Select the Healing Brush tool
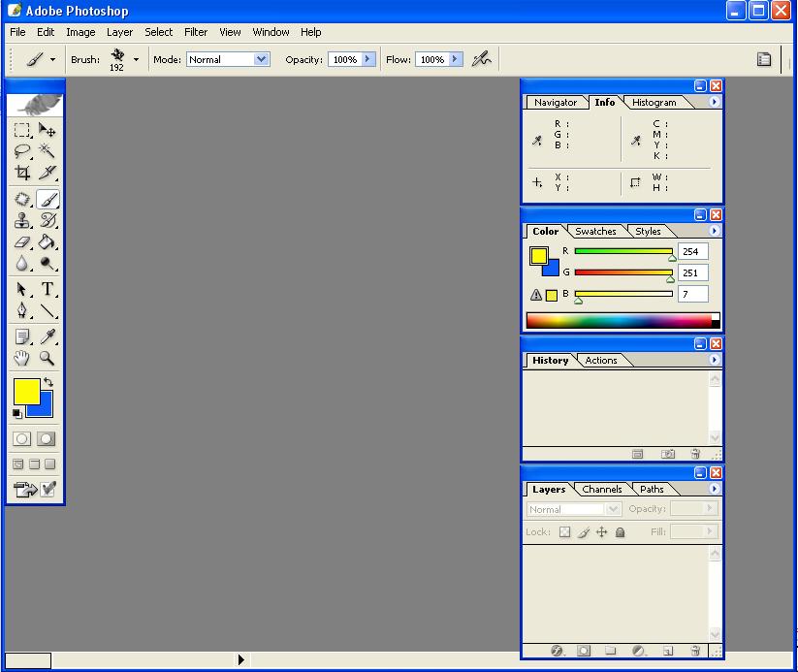The height and width of the screenshot is (672, 798). point(21,199)
